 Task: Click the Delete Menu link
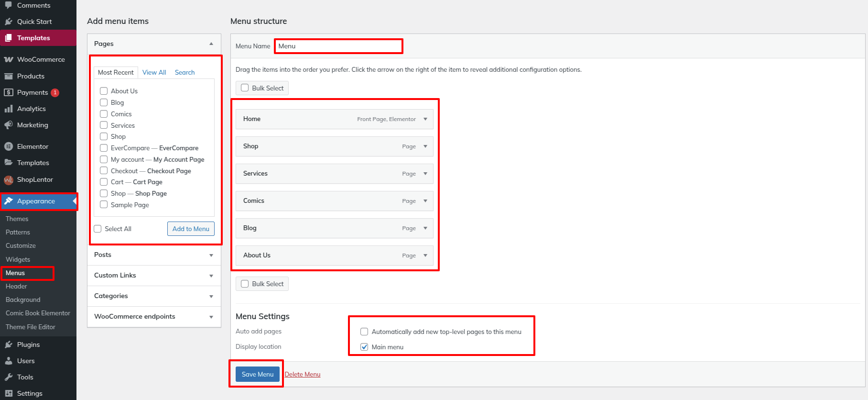click(x=303, y=374)
